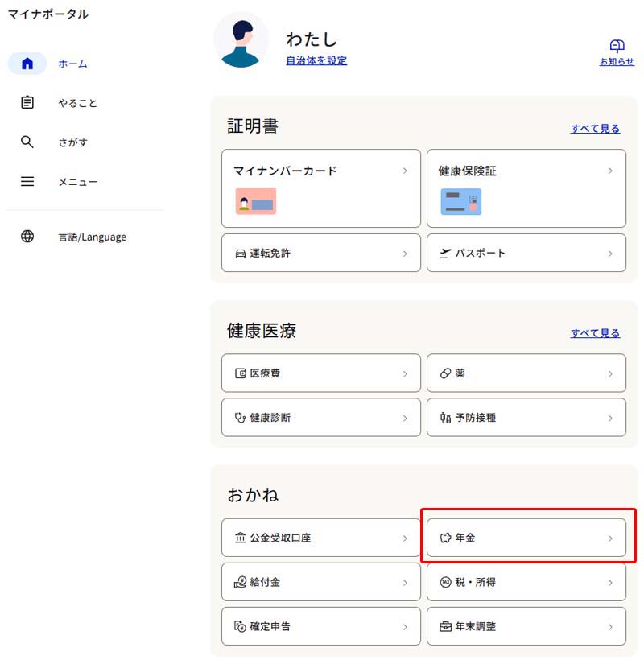Expand chevron on 健康保険証 card
644x660 pixels.
tap(610, 171)
